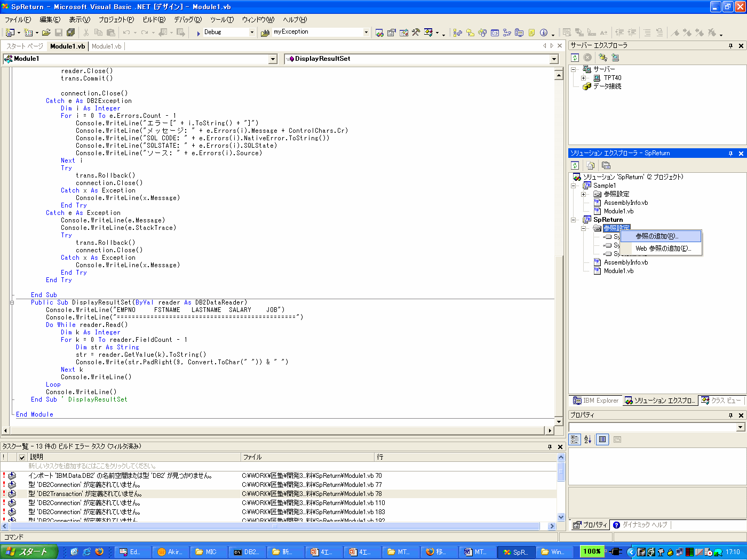Click the New Project toolbar icon
This screenshot has width=747, height=560.
click(x=10, y=33)
